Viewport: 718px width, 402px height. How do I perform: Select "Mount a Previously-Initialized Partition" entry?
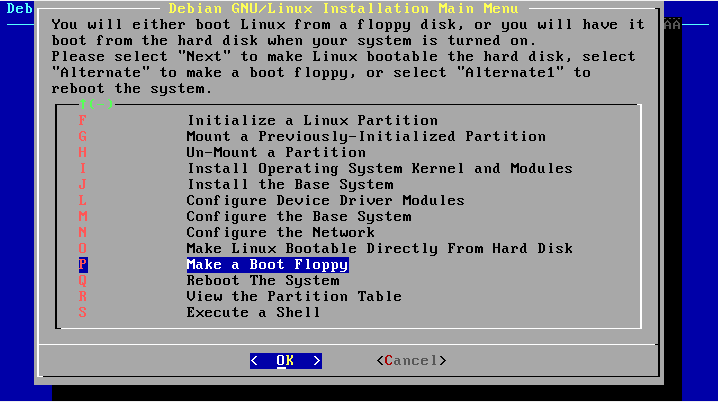pos(366,136)
